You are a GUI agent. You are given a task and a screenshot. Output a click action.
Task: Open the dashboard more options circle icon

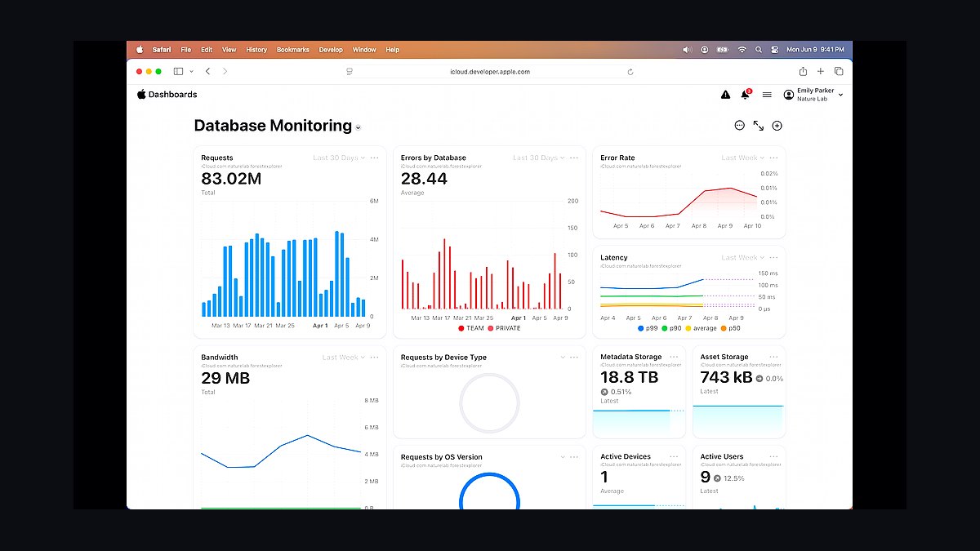point(739,126)
